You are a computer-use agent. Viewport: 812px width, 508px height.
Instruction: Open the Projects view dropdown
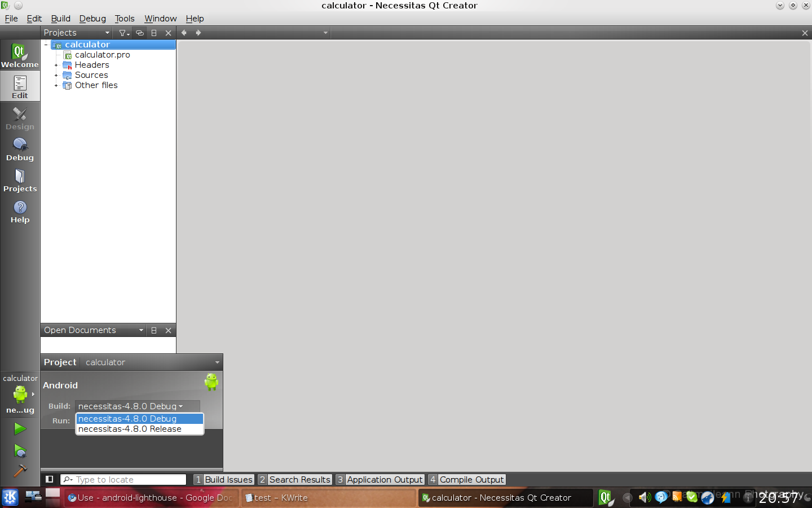(77, 33)
